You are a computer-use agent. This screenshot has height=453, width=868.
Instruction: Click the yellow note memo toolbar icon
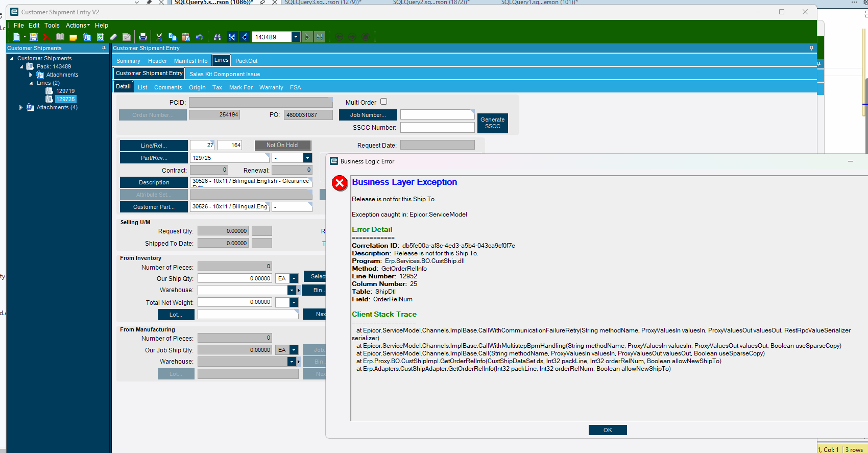73,37
